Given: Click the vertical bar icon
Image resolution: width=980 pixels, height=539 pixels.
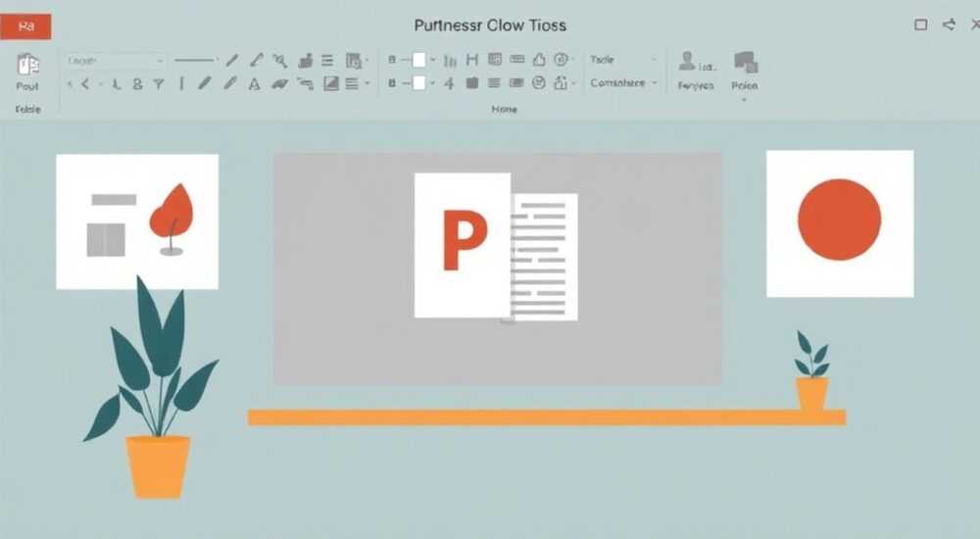Looking at the screenshot, I should tap(182, 83).
